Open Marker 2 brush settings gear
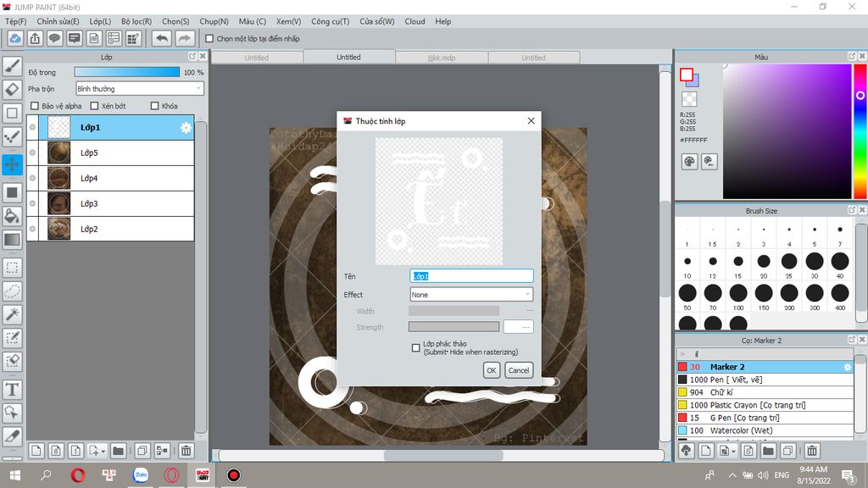The image size is (868, 488). [847, 367]
